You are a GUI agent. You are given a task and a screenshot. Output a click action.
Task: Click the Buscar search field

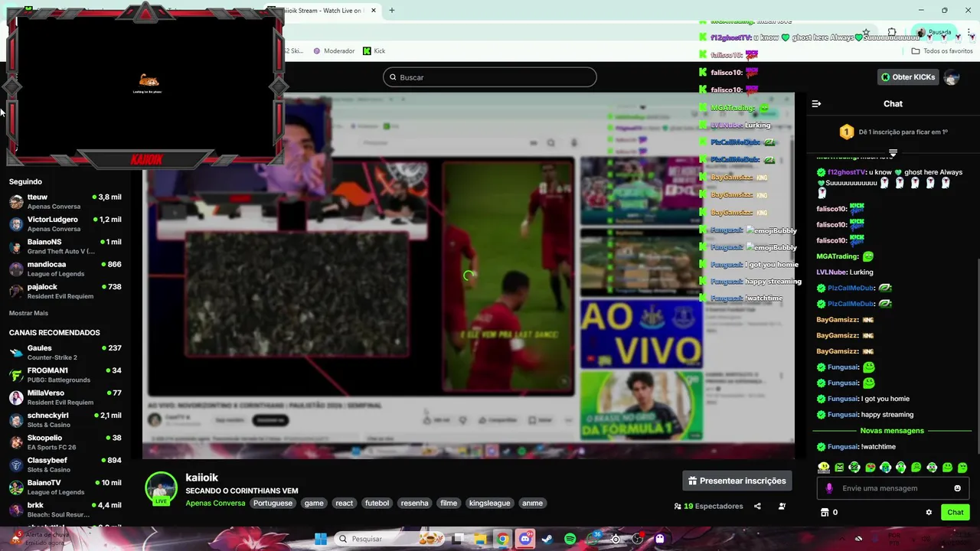coord(490,77)
